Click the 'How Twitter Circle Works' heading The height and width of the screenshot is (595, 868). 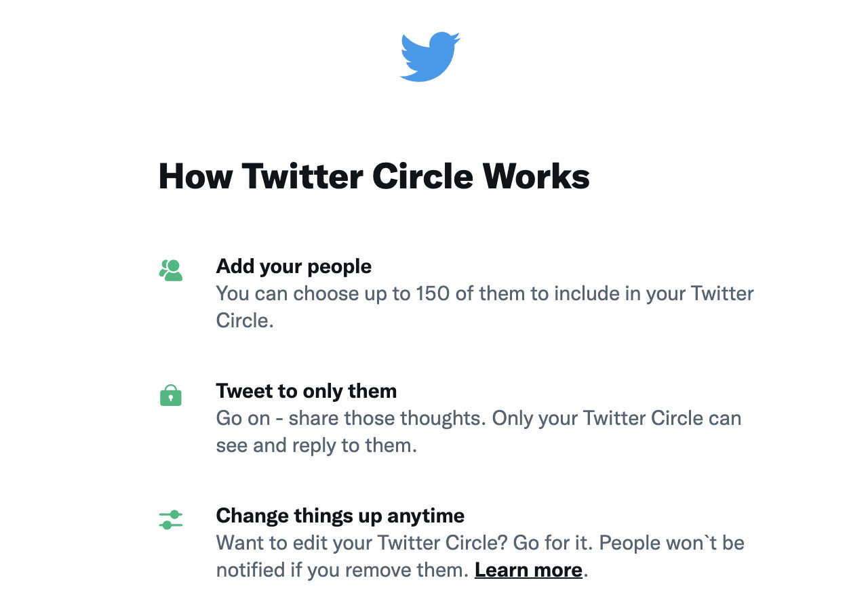pos(374,176)
